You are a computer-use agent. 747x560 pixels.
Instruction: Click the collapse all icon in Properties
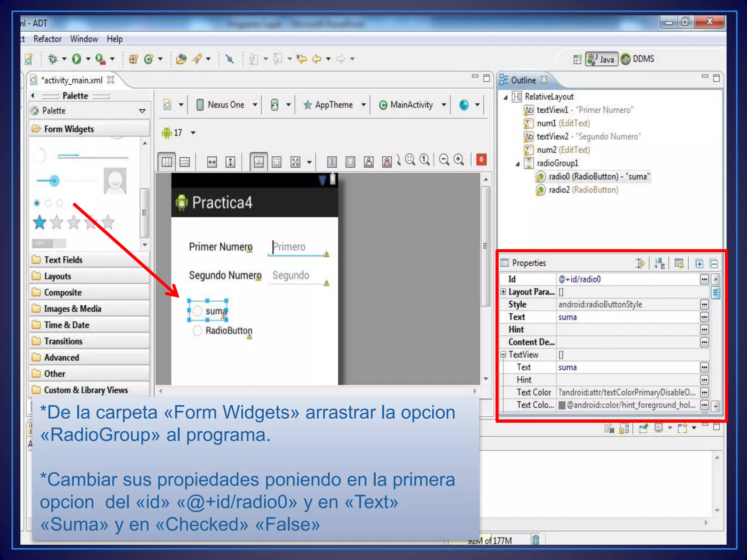click(x=714, y=263)
